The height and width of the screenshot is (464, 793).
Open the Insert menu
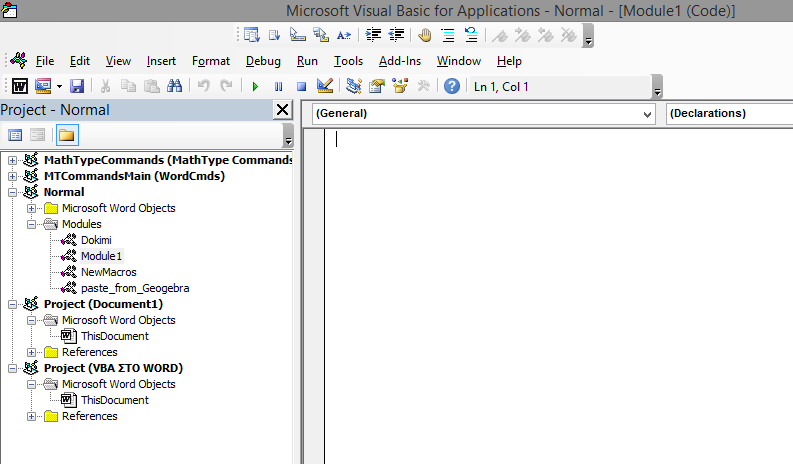161,61
